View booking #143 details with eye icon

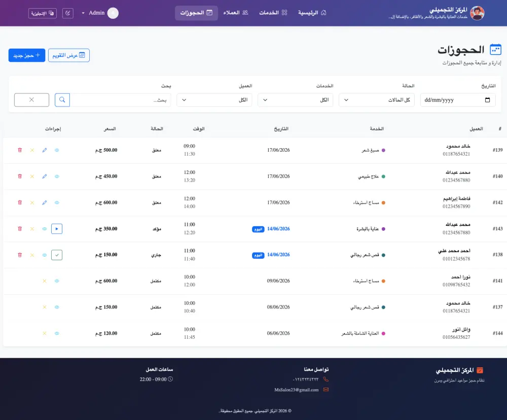[x=45, y=229]
